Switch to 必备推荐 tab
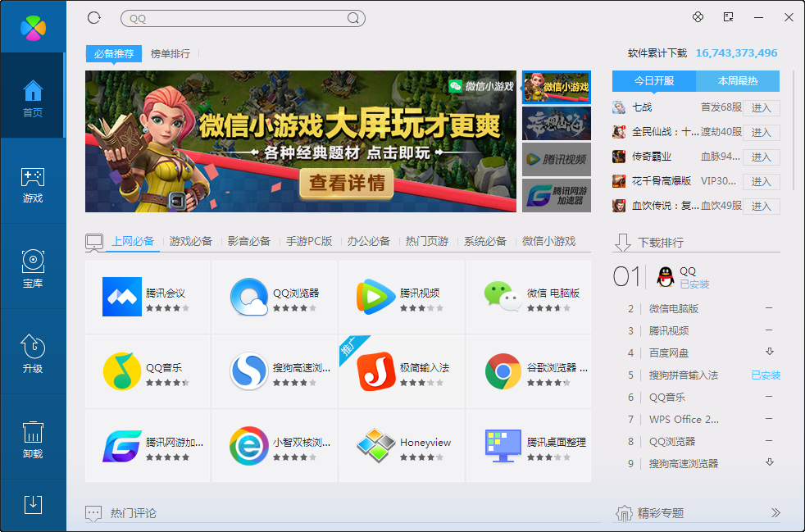 [x=114, y=53]
